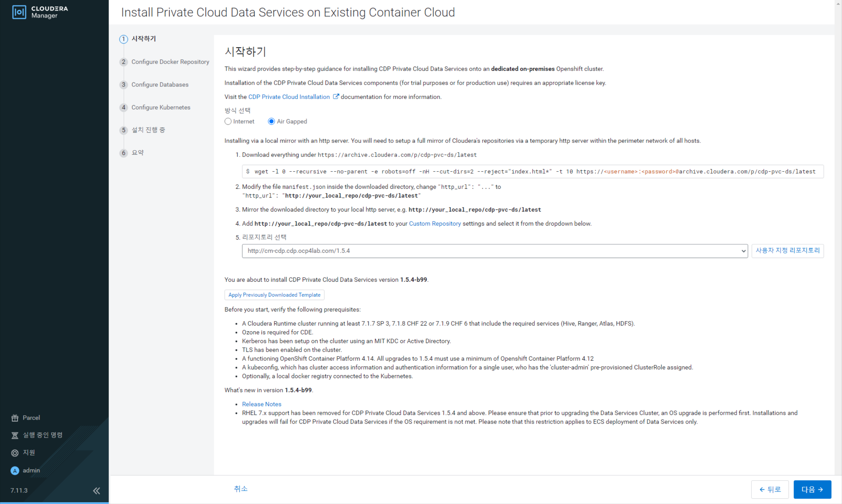Click the step 1 circle icon
842x504 pixels.
pyautogui.click(x=123, y=39)
